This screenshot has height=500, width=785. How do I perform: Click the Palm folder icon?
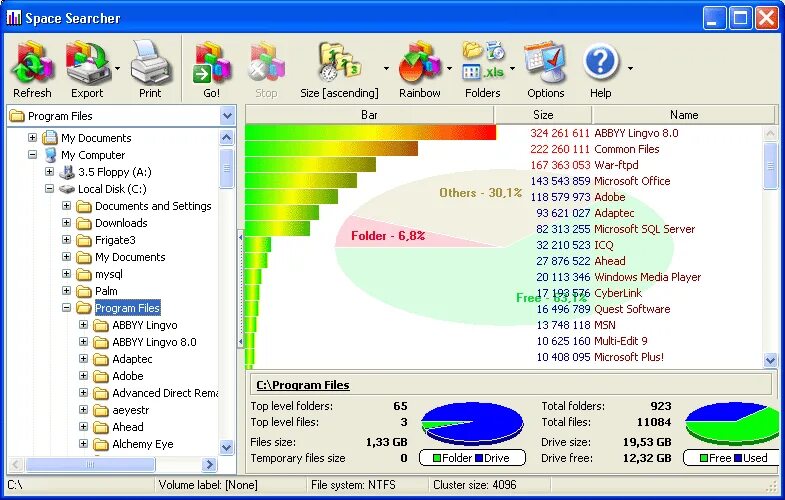[x=84, y=291]
